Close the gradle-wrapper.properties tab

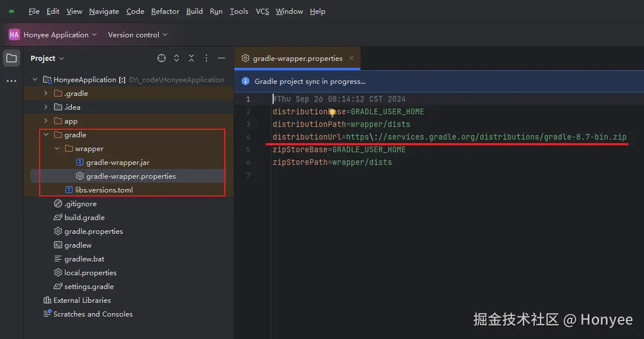pos(351,58)
